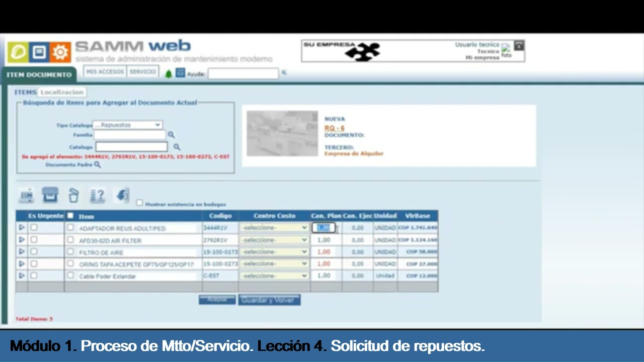The width and height of the screenshot is (644, 362).
Task: Click the Familia search magnifier
Action: click(x=171, y=135)
